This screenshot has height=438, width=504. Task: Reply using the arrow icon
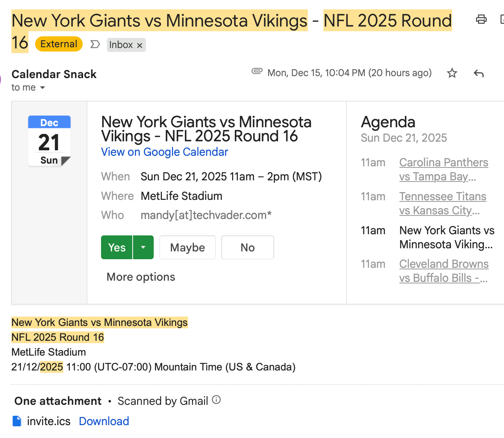[x=479, y=73]
